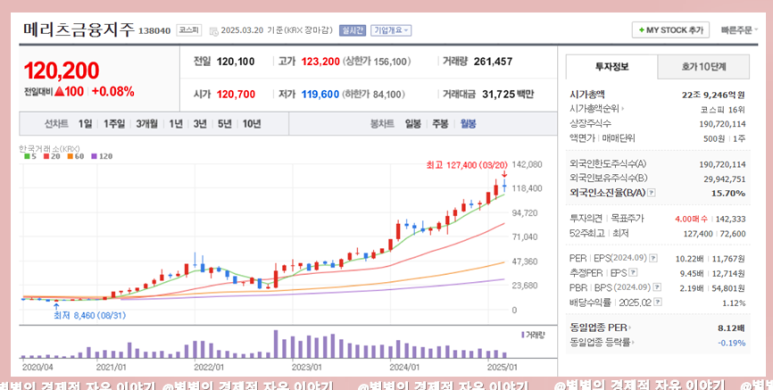Switch to the 호가10단계 tab
The image size is (773, 390).
pos(703,67)
